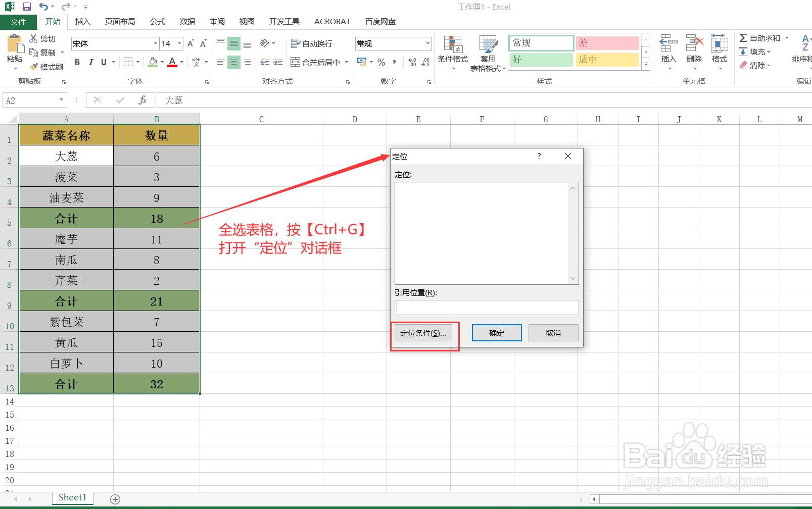Activate the Format Painter brush
Image resolution: width=812 pixels, height=509 pixels.
[34, 67]
